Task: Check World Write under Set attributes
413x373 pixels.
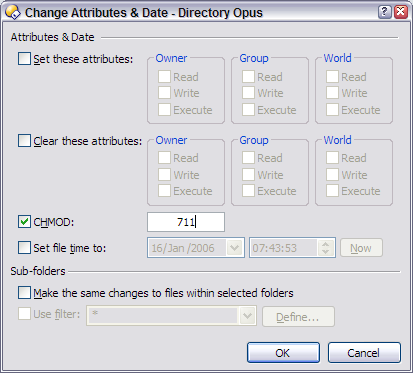Action: coord(332,93)
